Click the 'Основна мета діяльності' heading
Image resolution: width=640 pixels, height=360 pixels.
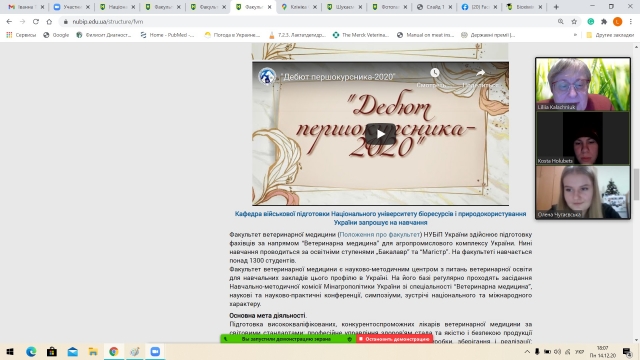coord(267,316)
